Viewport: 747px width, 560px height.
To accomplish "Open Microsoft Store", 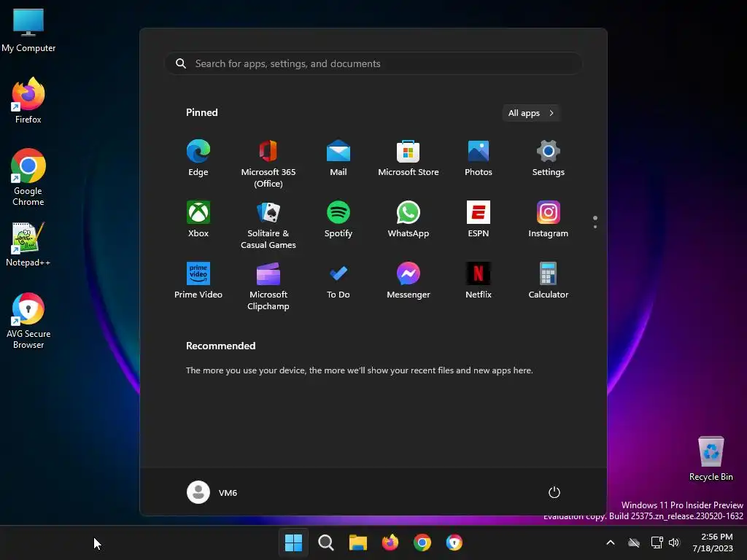I will click(x=409, y=158).
